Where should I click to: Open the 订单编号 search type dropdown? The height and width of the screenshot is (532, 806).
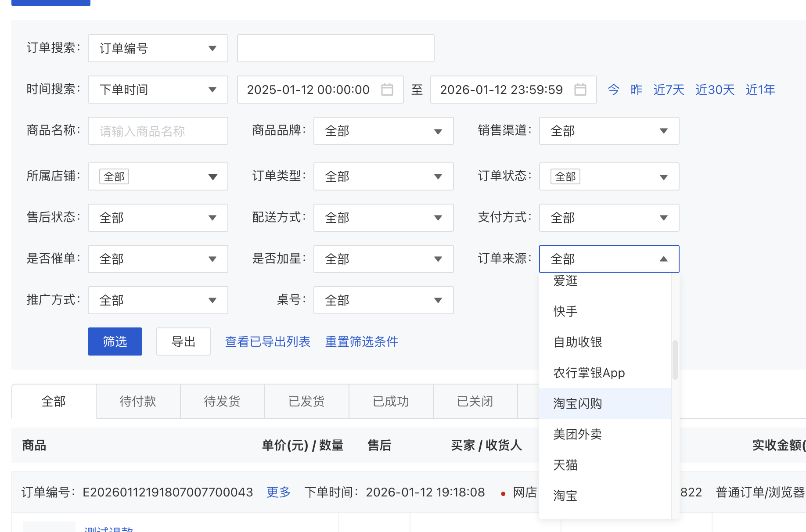coord(158,48)
